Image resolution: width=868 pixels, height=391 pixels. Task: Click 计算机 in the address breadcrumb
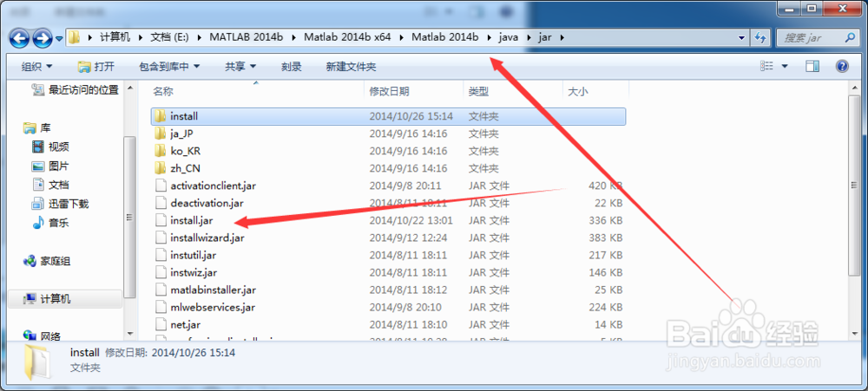click(x=115, y=37)
